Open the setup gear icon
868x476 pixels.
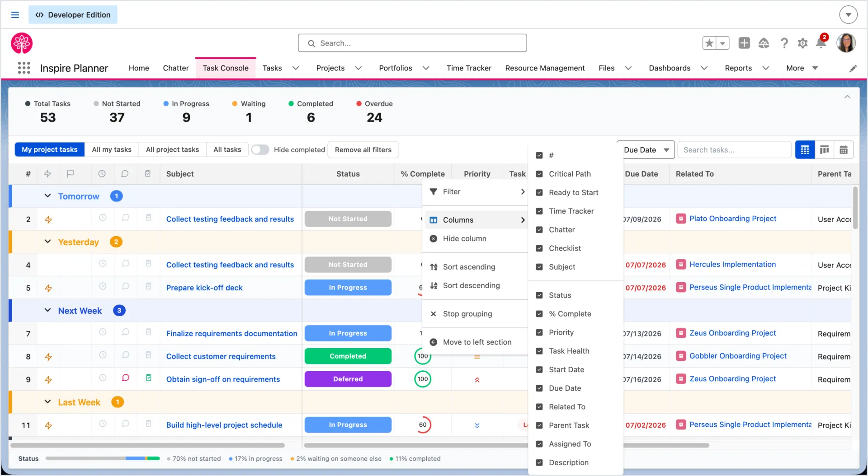point(802,43)
